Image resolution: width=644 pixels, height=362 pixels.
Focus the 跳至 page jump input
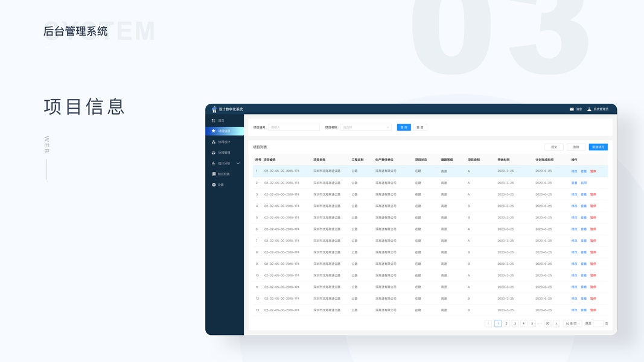598,323
